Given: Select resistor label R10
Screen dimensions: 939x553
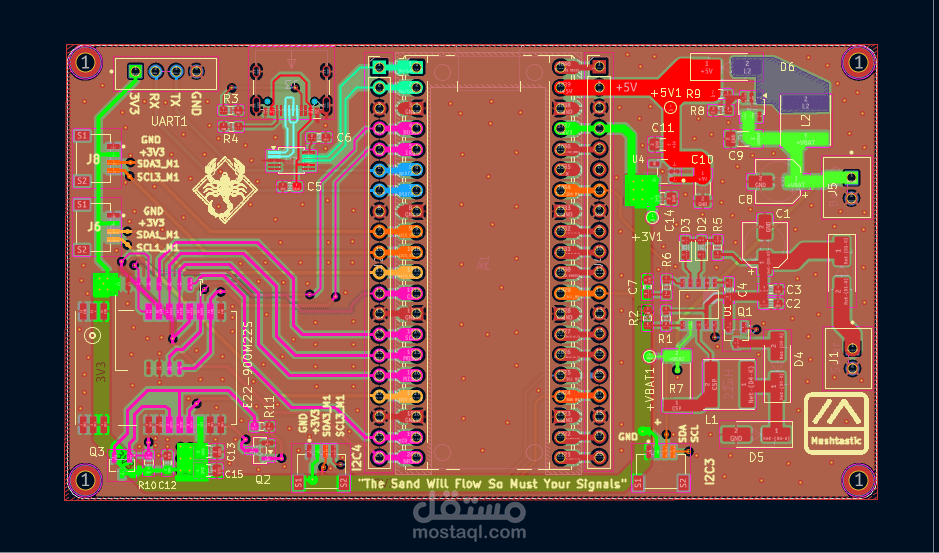Looking at the screenshot, I should pos(147,485).
